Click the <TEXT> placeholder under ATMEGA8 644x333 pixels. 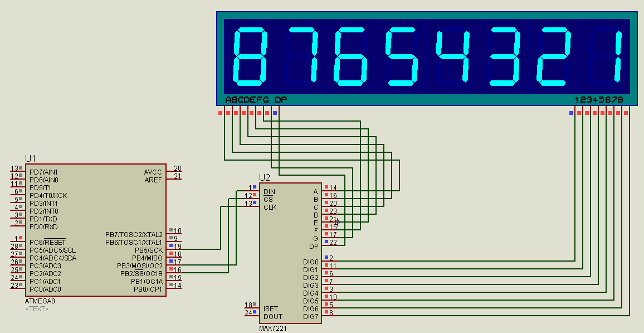[x=37, y=309]
